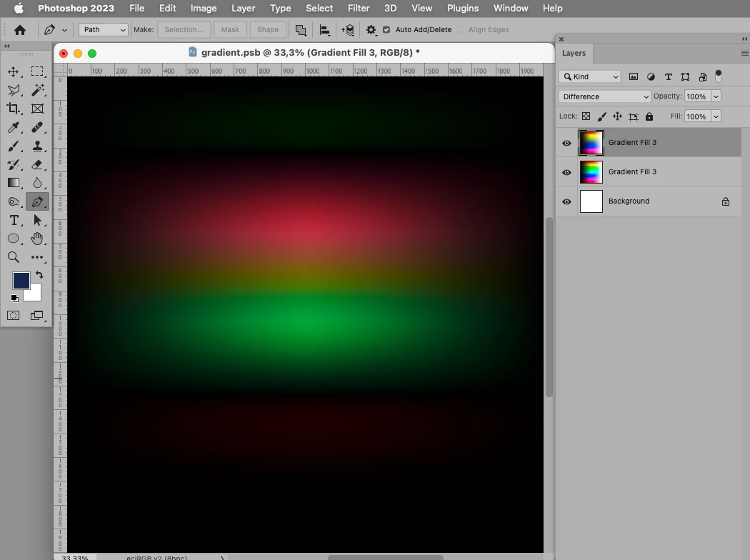This screenshot has width=750, height=560.
Task: Select the Polygonal Lasso tool
Action: point(14,90)
